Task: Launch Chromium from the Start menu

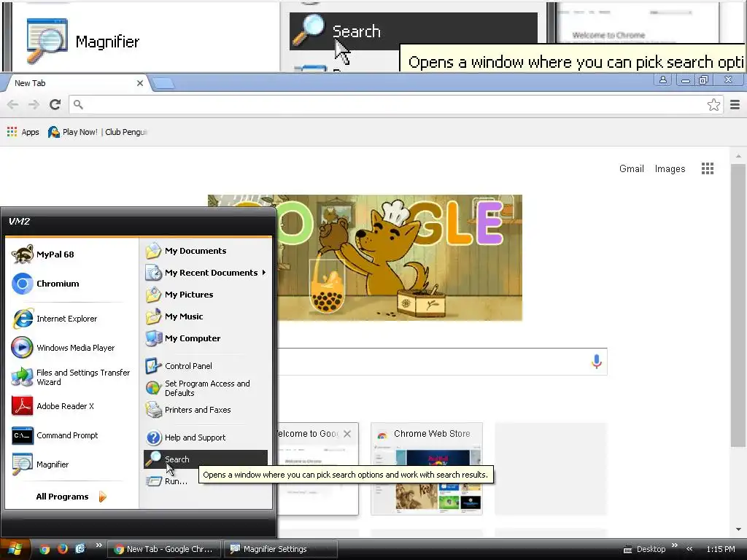Action: [x=69, y=284]
